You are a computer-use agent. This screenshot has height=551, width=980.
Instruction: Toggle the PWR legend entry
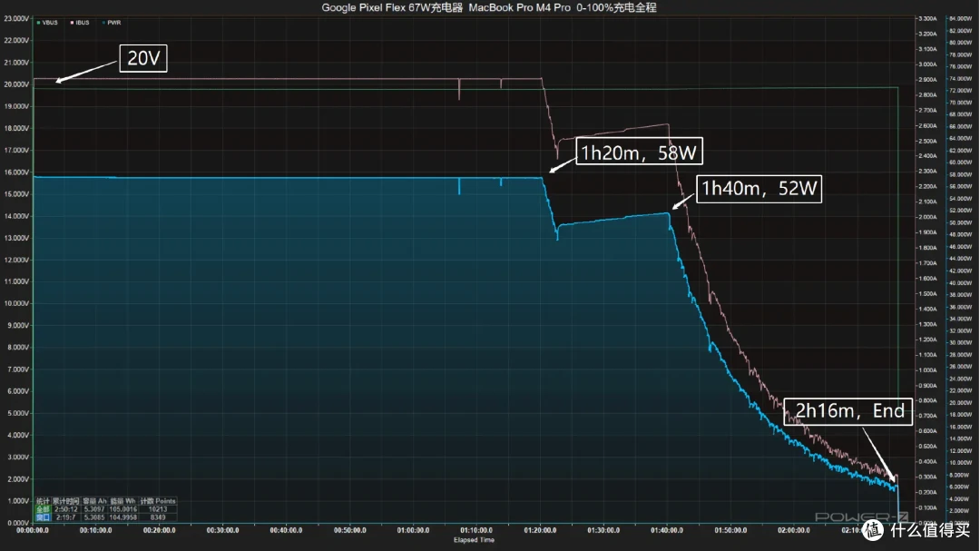click(x=112, y=23)
